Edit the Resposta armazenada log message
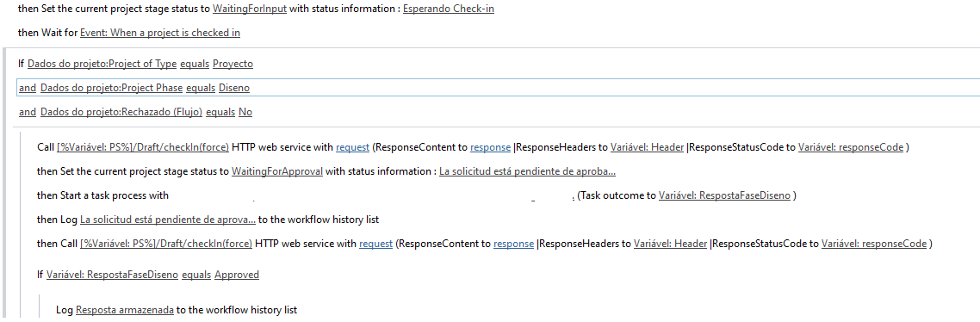This screenshot has width=980, height=322. coord(124,310)
